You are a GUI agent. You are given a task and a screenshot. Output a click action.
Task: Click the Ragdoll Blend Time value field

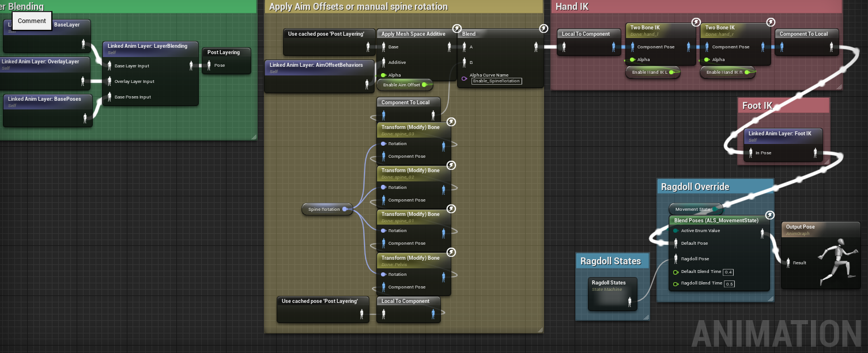coord(729,284)
